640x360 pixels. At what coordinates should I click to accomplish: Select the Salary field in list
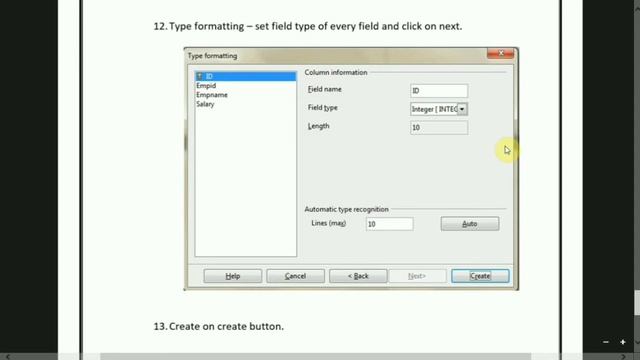(x=246, y=104)
